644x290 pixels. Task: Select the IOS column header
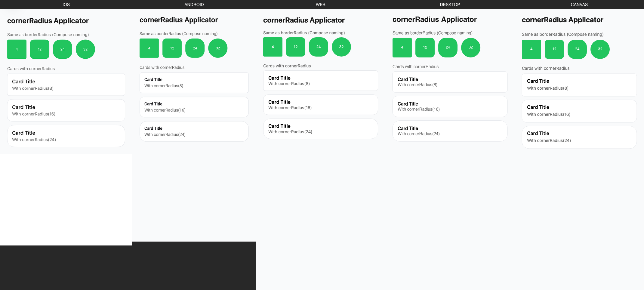pyautogui.click(x=66, y=5)
